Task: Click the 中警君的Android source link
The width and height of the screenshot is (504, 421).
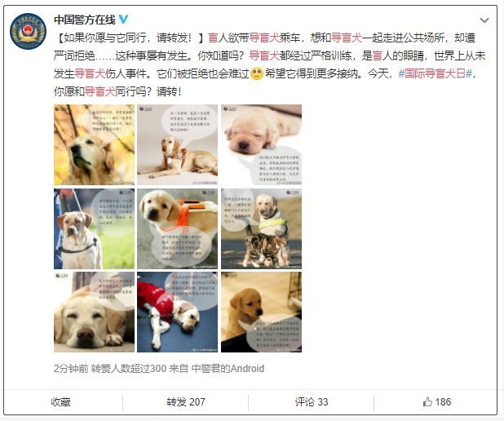Action: click(228, 369)
